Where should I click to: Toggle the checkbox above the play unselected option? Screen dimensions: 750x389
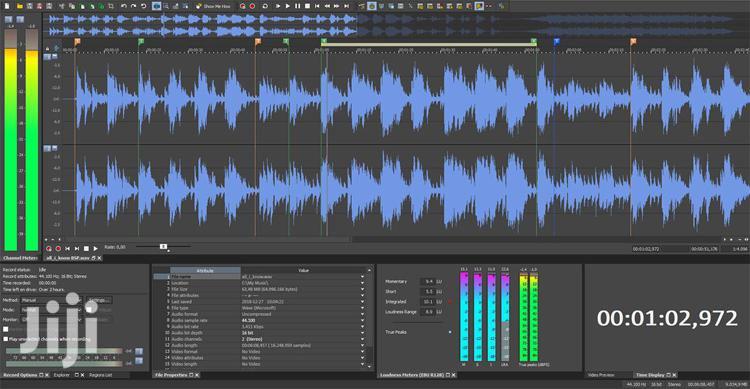click(x=6, y=329)
